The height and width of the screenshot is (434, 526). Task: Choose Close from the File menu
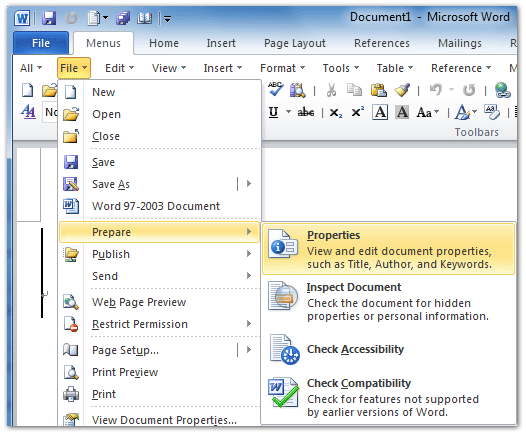pos(160,136)
